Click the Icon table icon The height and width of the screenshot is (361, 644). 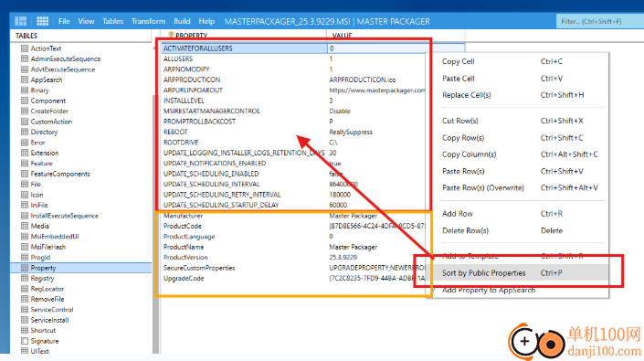(25, 195)
